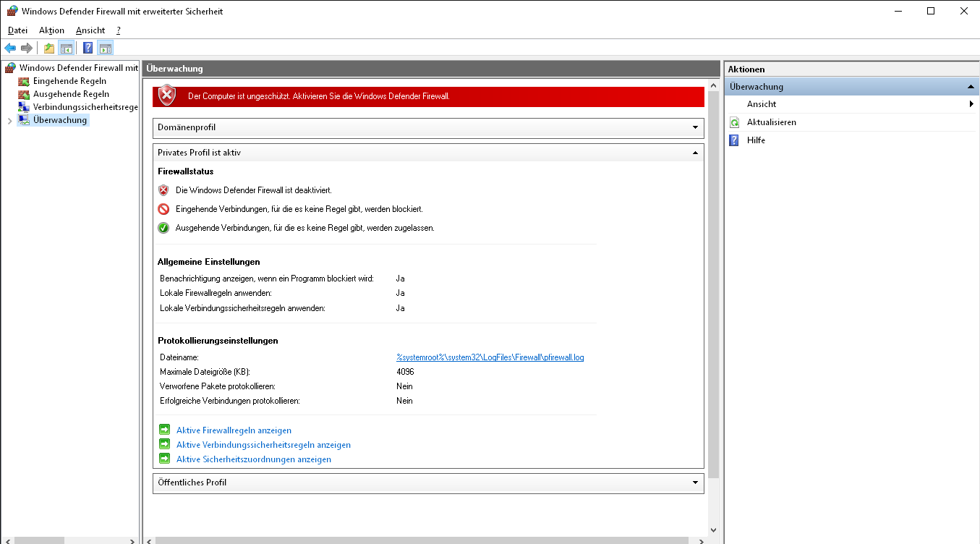
Task: Click the app icon in the title bar
Action: [12, 11]
